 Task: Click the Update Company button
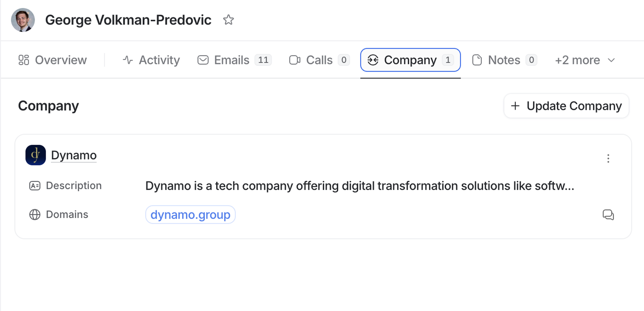click(566, 106)
